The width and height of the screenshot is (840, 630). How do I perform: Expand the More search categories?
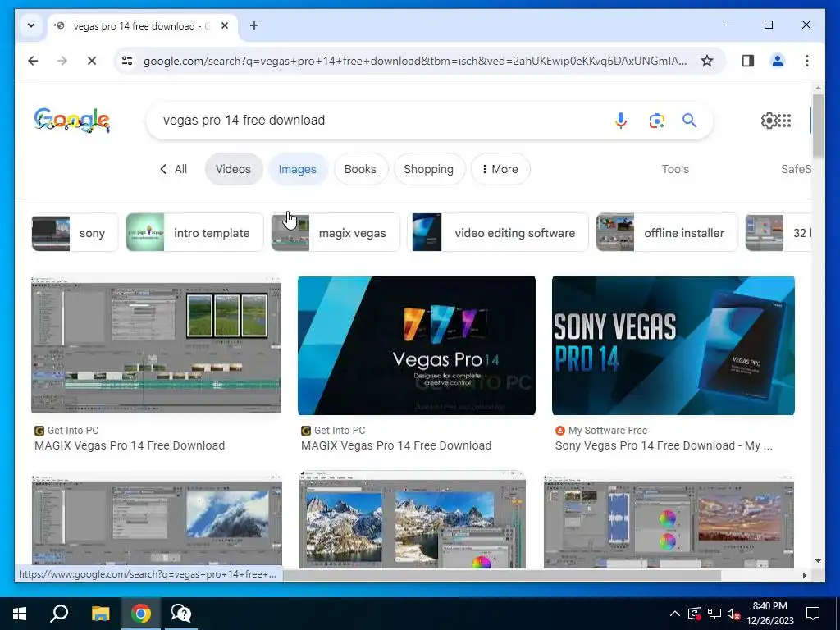tap(500, 169)
